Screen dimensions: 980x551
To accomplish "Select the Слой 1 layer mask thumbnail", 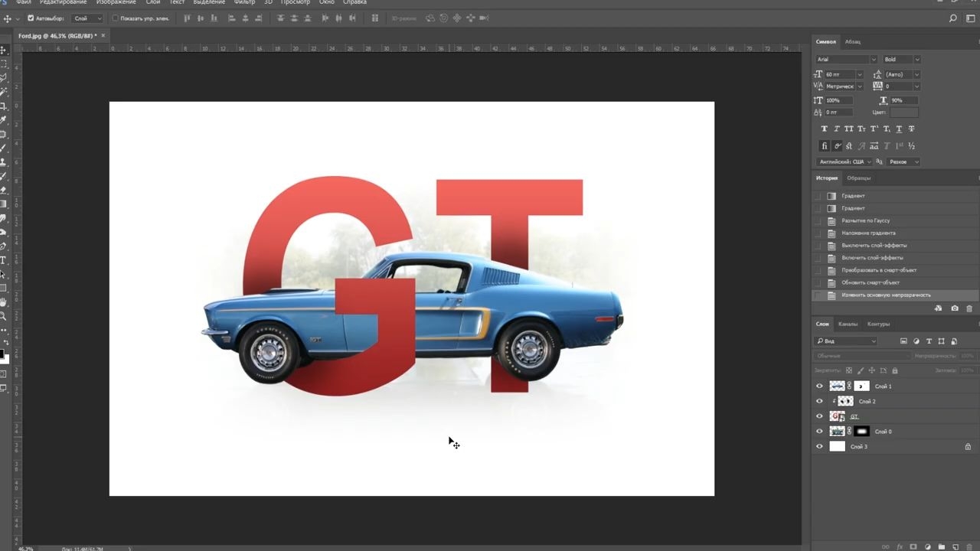I will [862, 386].
